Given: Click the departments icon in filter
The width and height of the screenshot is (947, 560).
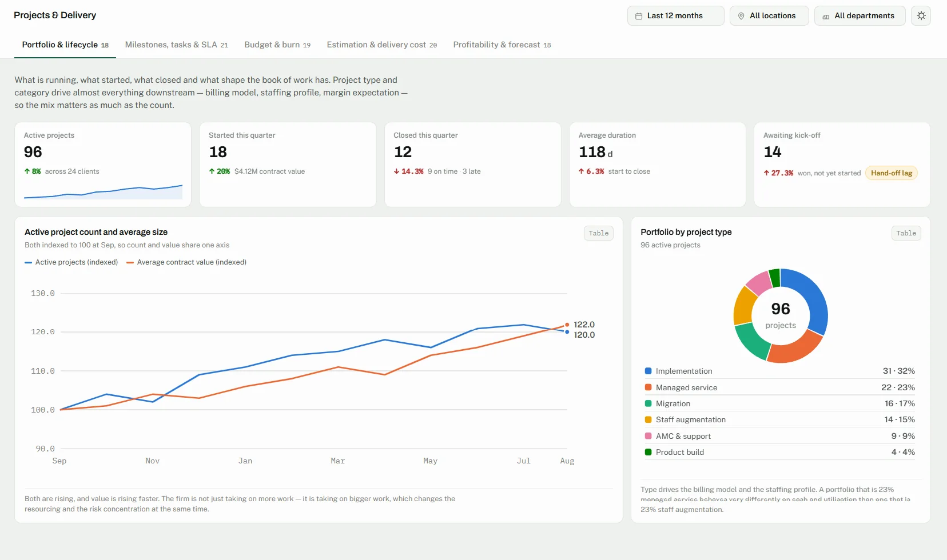Looking at the screenshot, I should coord(826,17).
